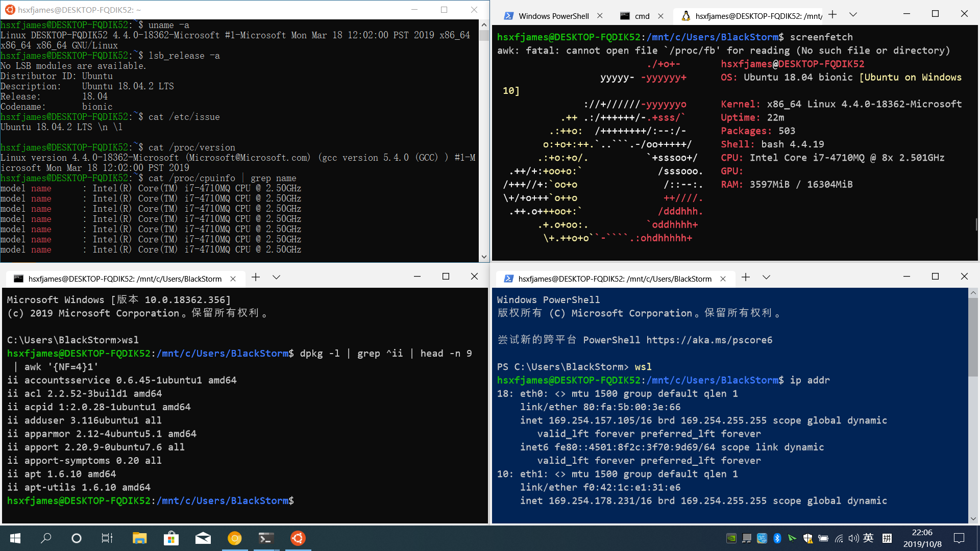980x551 pixels.
Task: Open Windows Security shield tray icon
Action: pyautogui.click(x=807, y=538)
